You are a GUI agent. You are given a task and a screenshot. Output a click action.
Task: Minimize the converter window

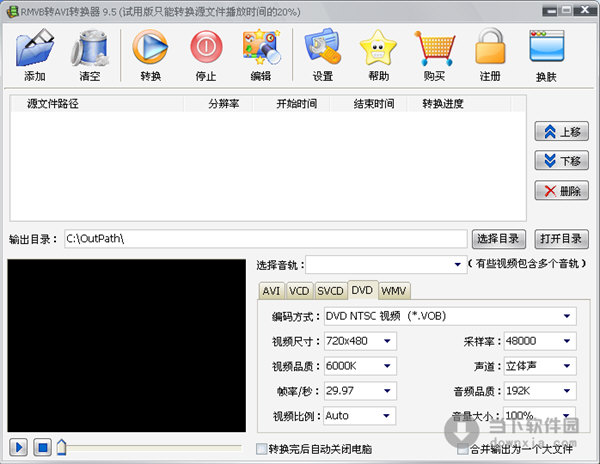[550, 11]
